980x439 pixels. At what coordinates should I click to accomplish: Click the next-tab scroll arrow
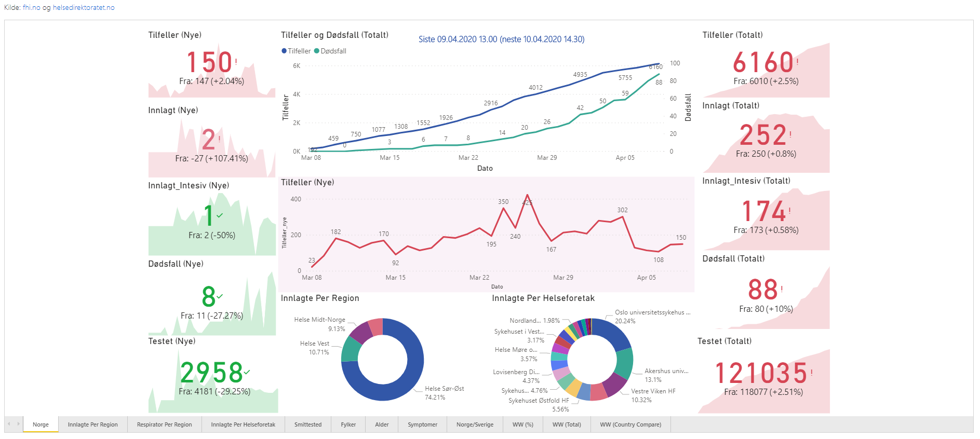(x=18, y=424)
